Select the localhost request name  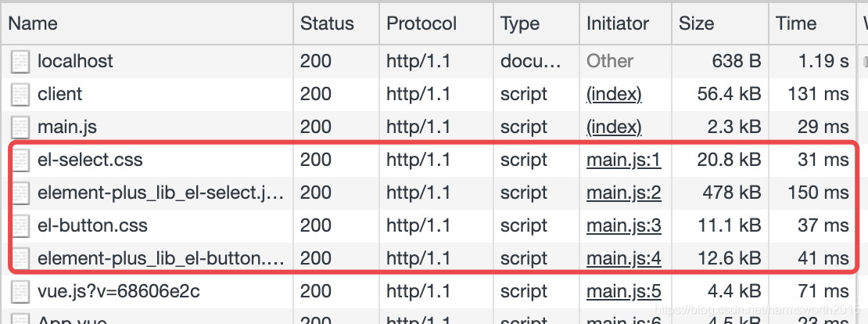coord(75,62)
